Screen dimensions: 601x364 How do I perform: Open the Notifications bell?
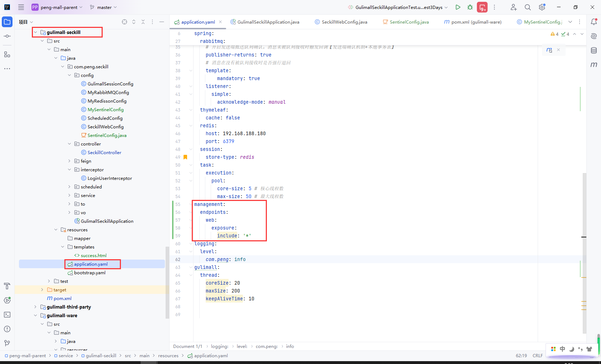594,22
